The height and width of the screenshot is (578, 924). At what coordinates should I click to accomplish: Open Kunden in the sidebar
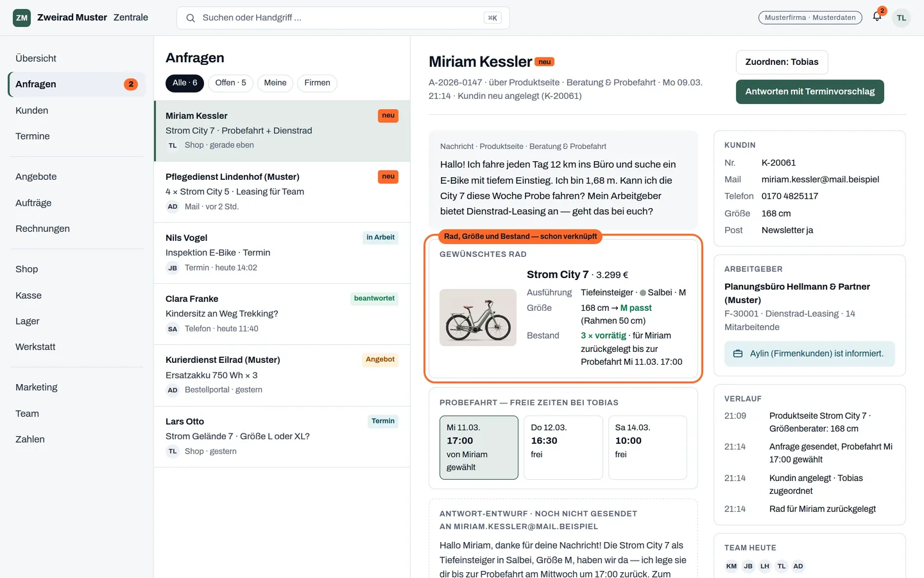tap(77, 110)
